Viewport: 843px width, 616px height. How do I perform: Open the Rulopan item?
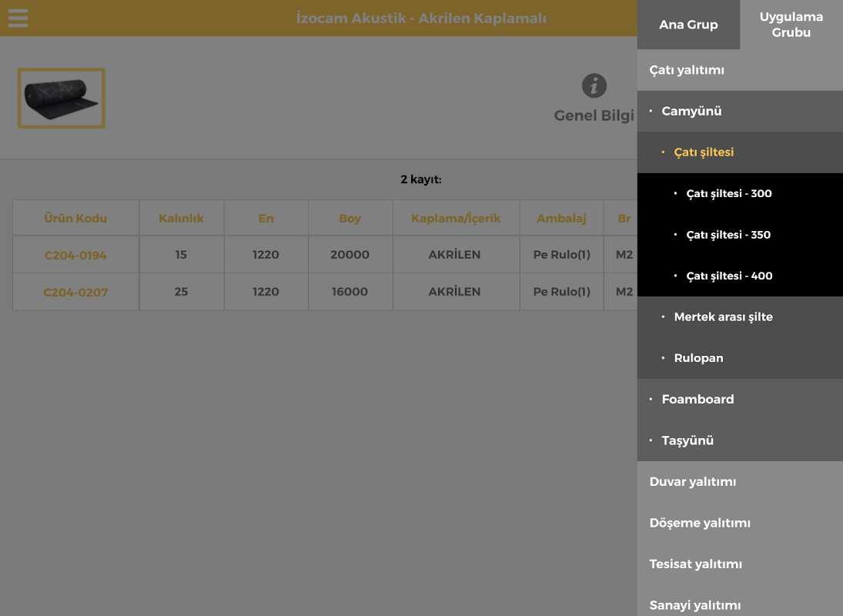coord(740,358)
